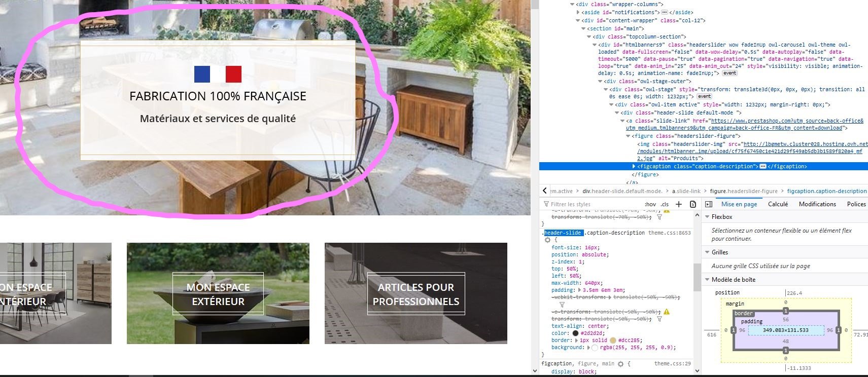
Task: Select figure.headerslider-figure breadcrumb
Action: pos(744,191)
